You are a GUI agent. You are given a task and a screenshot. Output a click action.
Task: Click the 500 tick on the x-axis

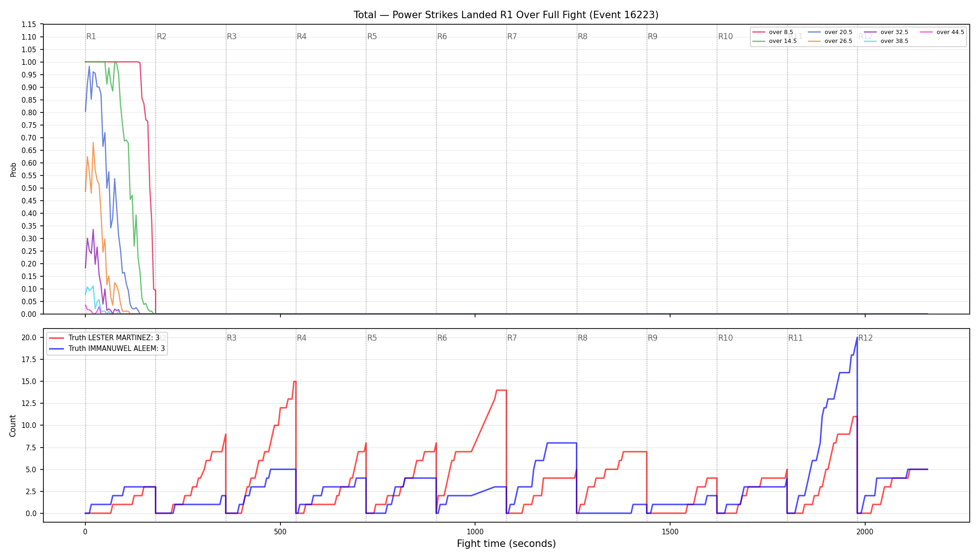280,532
